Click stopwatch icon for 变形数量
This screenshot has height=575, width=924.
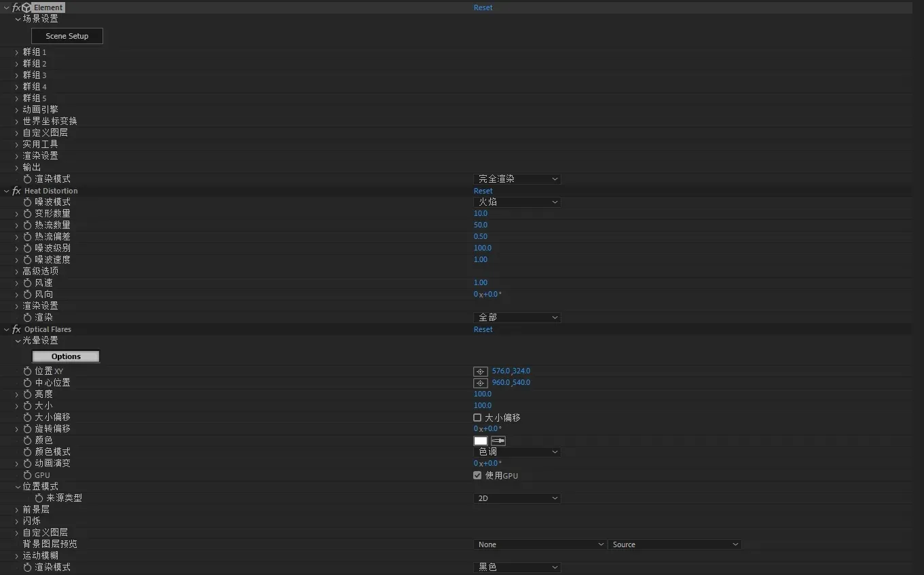point(28,214)
